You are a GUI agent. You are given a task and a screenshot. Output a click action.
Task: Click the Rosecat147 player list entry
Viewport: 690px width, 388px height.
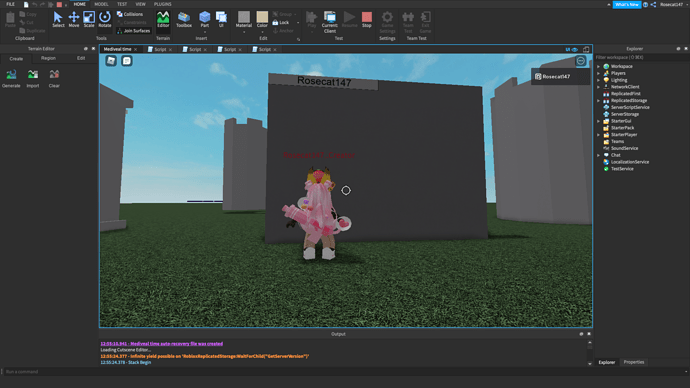(x=560, y=77)
